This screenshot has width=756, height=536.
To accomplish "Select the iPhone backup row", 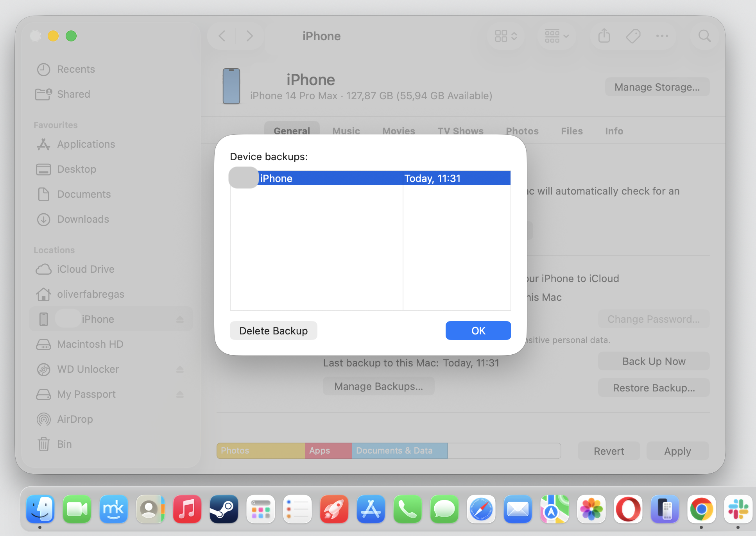I will (370, 178).
